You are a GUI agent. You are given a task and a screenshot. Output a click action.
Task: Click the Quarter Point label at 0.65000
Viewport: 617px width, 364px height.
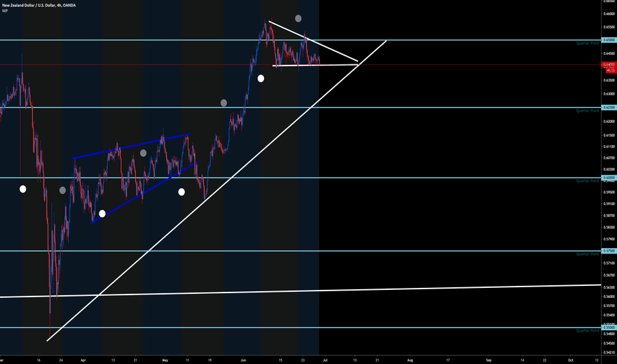coord(587,43)
